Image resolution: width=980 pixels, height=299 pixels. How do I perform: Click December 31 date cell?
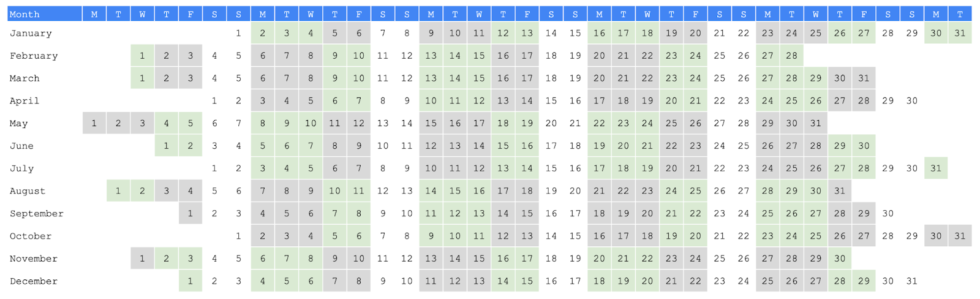(912, 281)
